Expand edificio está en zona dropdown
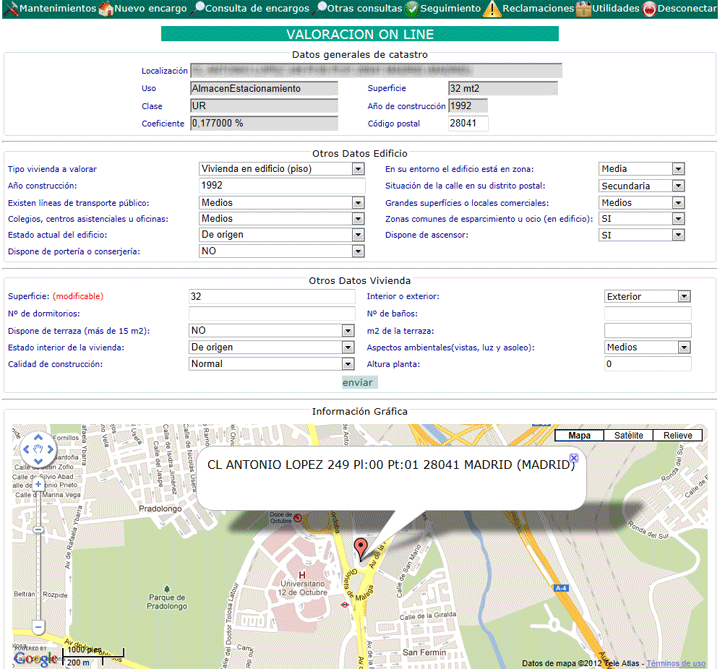The height and width of the screenshot is (669, 720). point(678,169)
